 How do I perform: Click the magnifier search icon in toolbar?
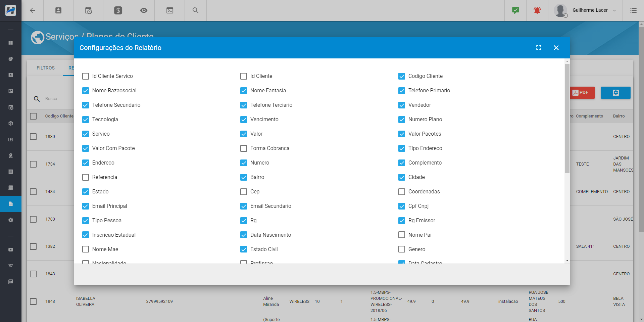coord(195,10)
